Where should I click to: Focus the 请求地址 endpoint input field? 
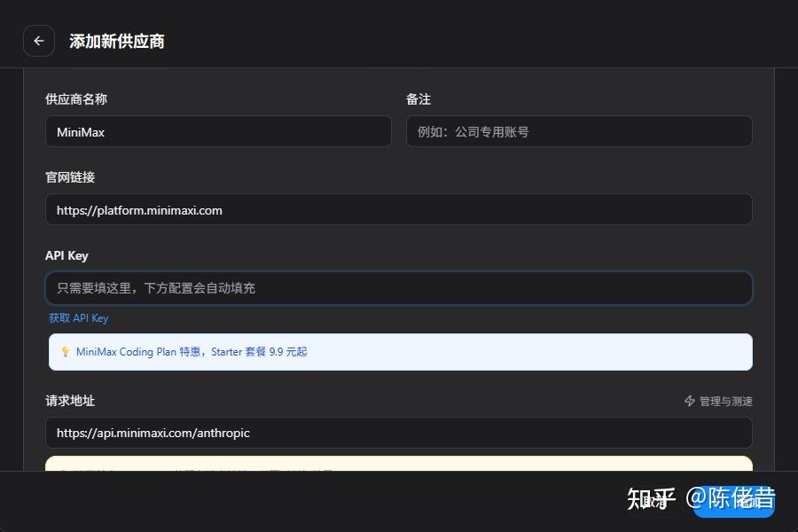point(398,434)
